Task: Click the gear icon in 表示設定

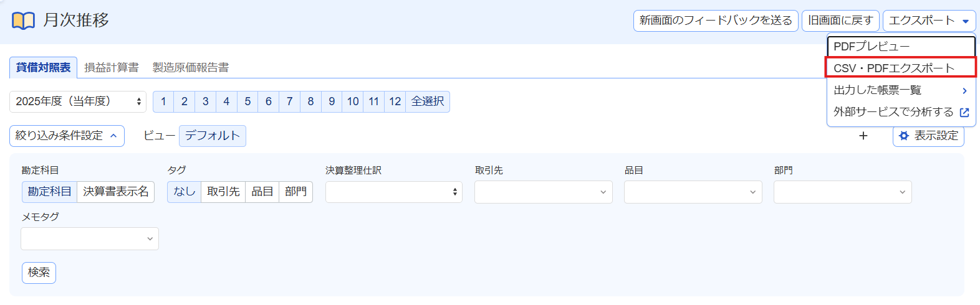Action: pyautogui.click(x=904, y=136)
